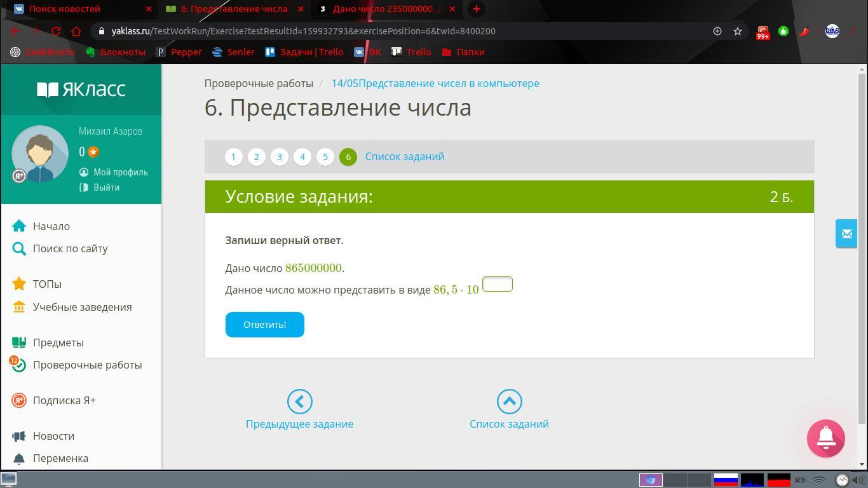This screenshot has width=868, height=488.
Task: Open the browser three-dot menu
Action: click(853, 30)
